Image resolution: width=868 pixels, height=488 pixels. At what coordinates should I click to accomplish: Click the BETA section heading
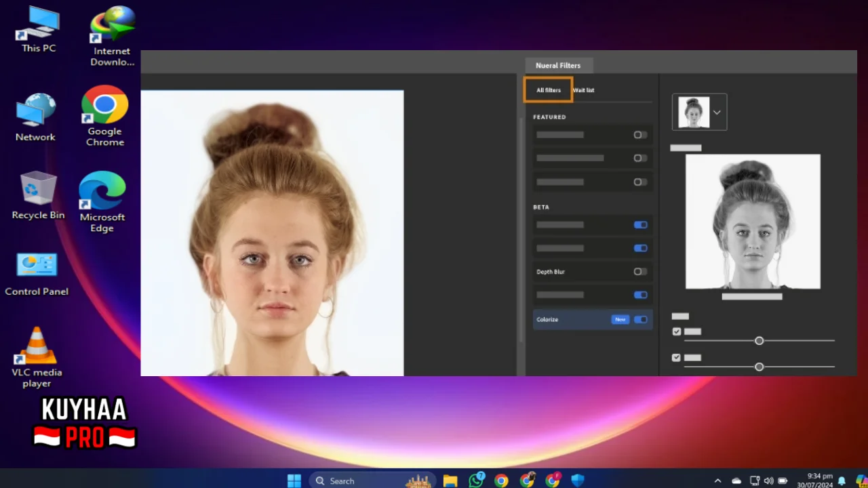point(541,207)
